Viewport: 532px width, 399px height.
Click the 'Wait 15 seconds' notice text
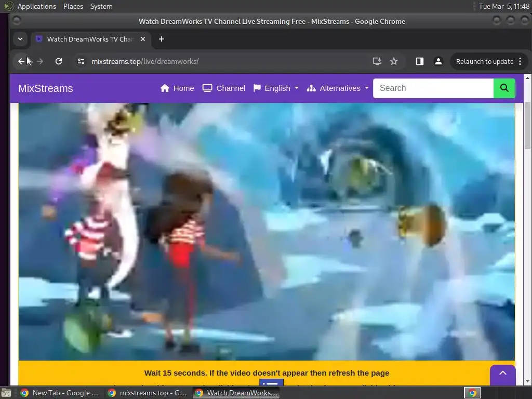(x=267, y=373)
